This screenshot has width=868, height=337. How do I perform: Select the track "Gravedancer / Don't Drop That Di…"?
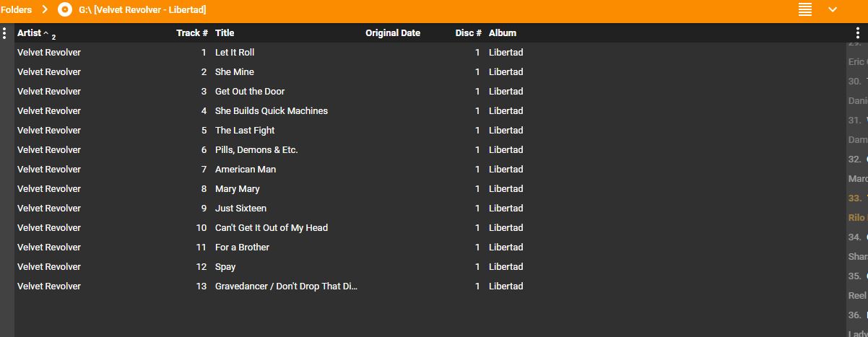286,286
